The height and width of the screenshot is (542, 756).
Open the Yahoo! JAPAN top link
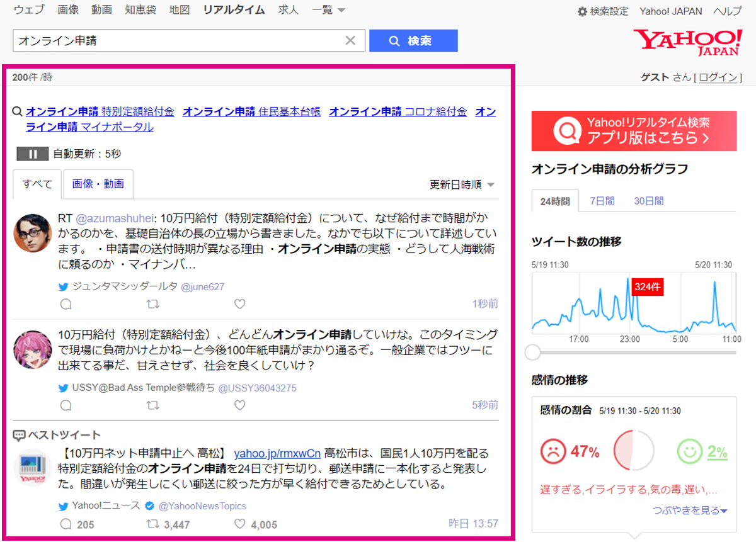point(671,11)
